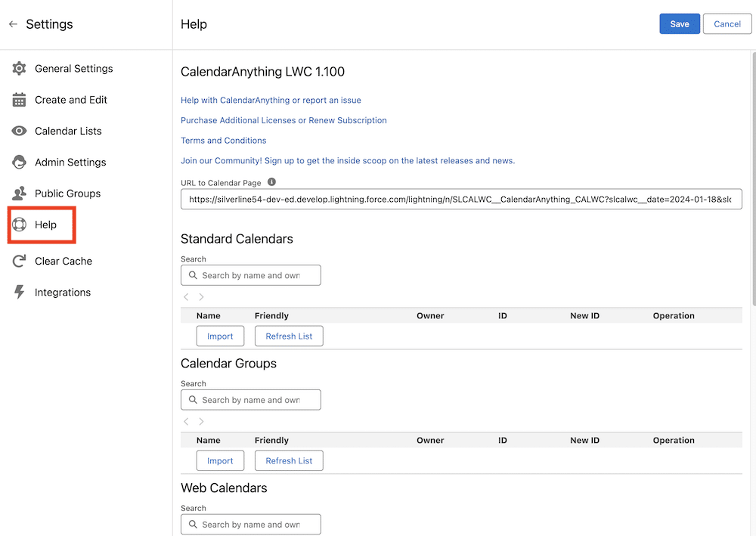Viewport: 756px width, 536px height.
Task: Click the Calendar Lists eye icon
Action: 20,131
